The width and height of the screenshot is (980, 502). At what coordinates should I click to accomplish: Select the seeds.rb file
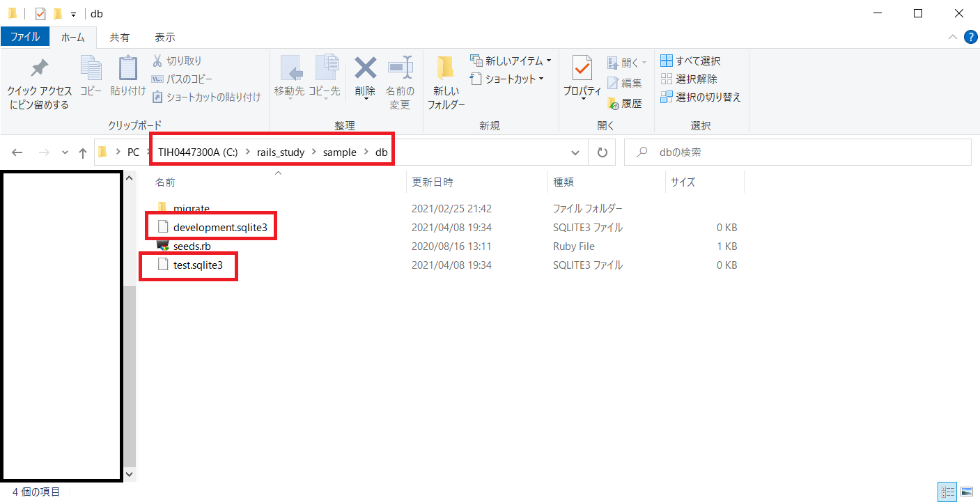pos(192,246)
